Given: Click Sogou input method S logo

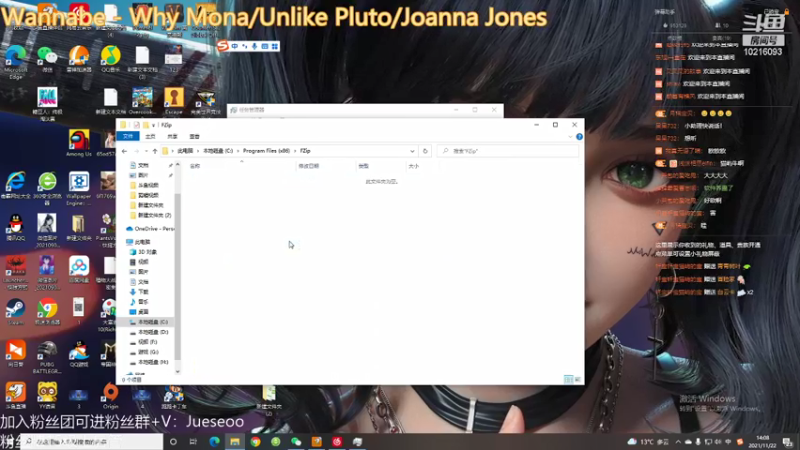Looking at the screenshot, I should (x=222, y=46).
